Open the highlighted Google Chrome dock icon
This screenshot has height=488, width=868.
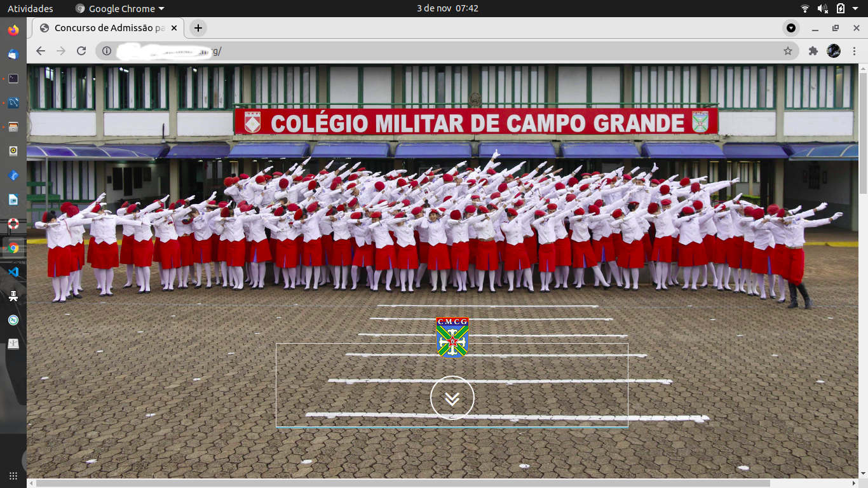pos(13,248)
